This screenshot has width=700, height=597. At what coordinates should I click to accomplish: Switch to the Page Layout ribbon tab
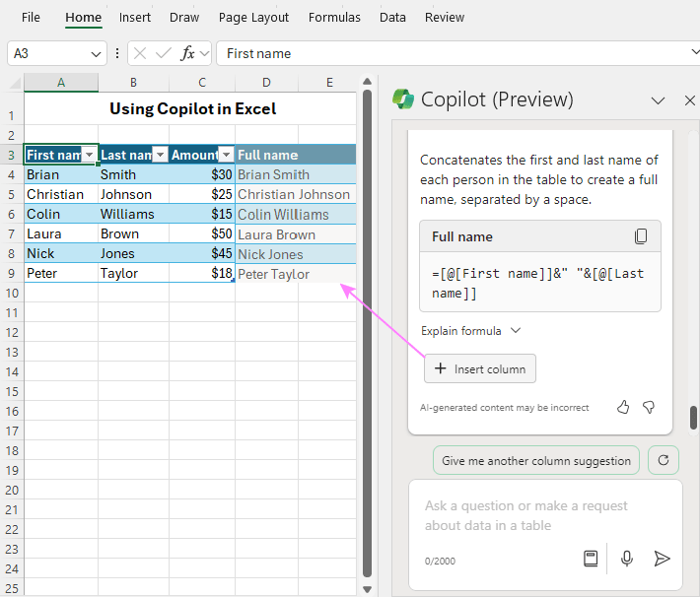(253, 18)
